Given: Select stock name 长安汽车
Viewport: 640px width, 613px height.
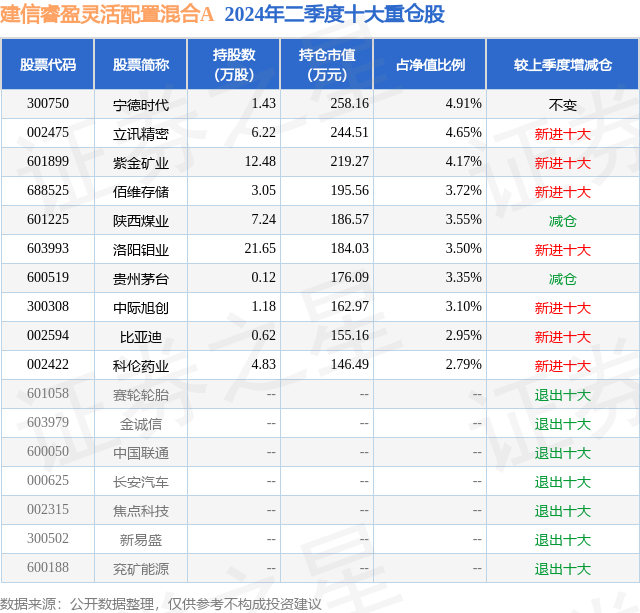Looking at the screenshot, I should 141,482.
